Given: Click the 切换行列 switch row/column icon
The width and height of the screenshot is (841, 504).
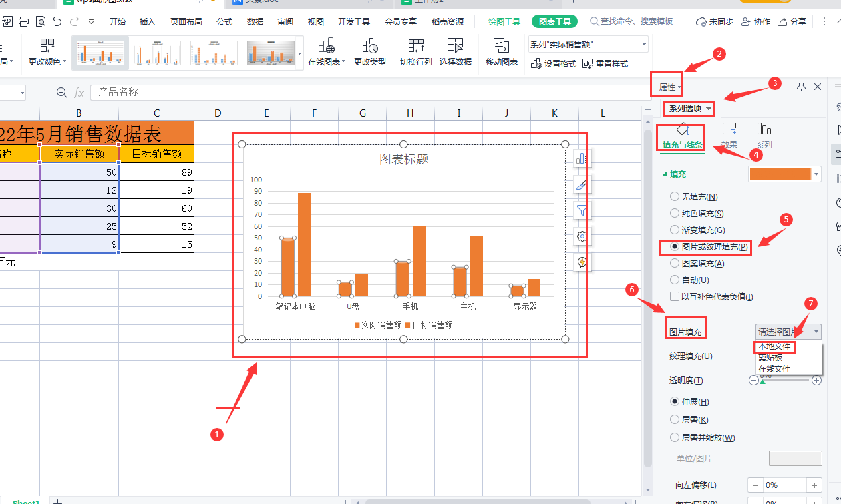Looking at the screenshot, I should 416,45.
